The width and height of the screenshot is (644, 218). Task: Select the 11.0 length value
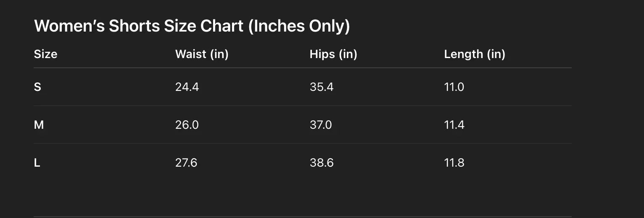454,87
